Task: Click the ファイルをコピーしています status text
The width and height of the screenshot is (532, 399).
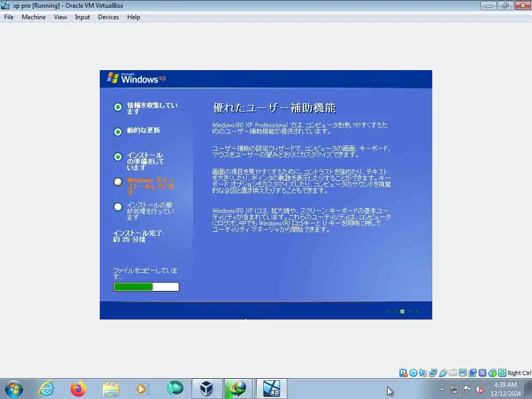Action: [x=145, y=273]
